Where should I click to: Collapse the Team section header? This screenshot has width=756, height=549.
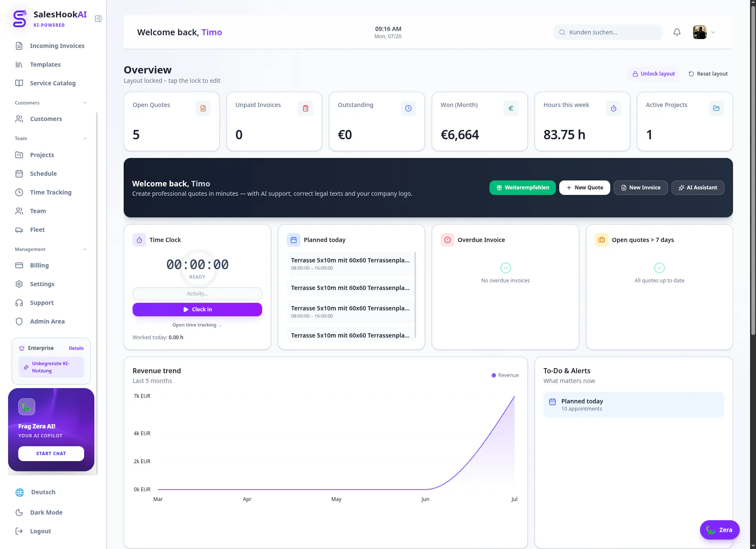pyautogui.click(x=51, y=138)
